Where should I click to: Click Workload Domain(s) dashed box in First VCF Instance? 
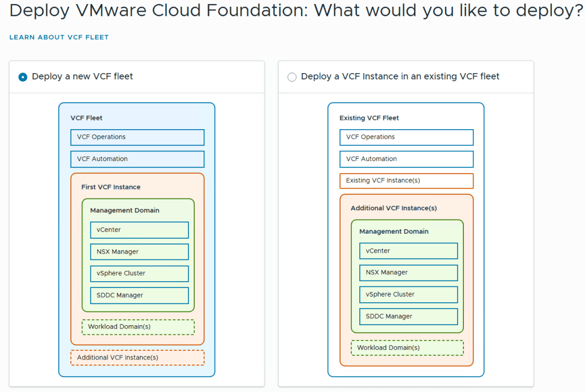138,327
